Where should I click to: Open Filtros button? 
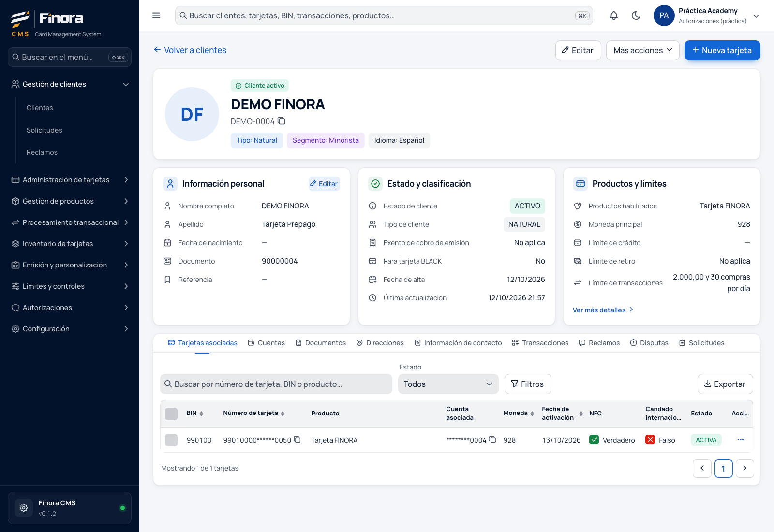[528, 384]
